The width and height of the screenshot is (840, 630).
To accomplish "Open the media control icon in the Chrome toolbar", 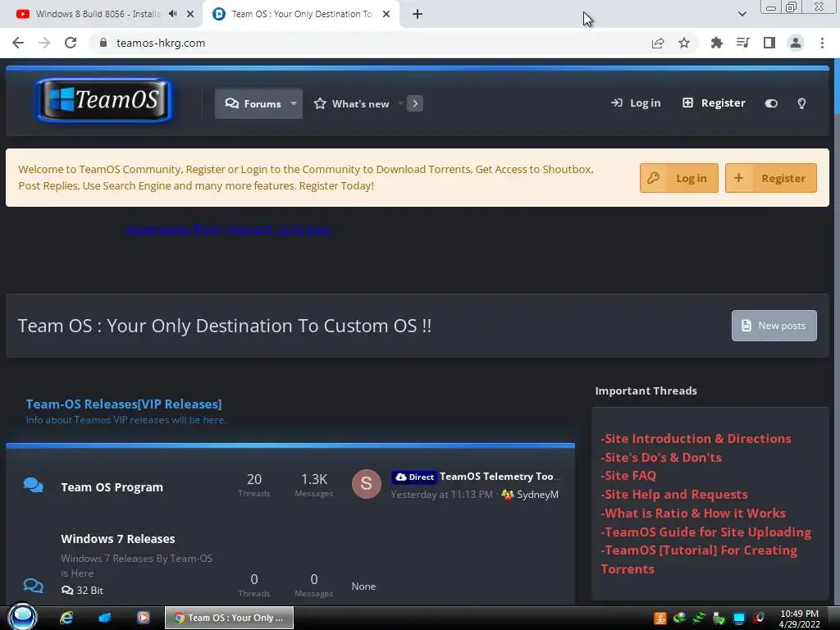I will pyautogui.click(x=742, y=43).
